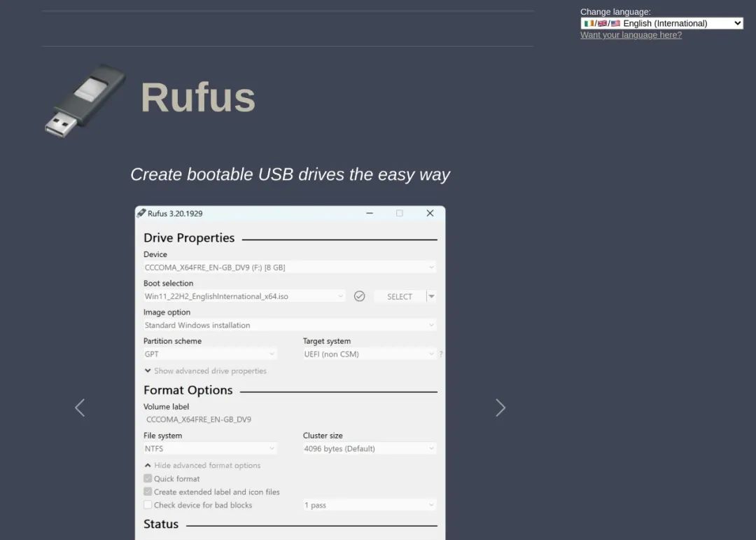Click the question mark next to Target system
This screenshot has height=540, width=756.
click(441, 354)
